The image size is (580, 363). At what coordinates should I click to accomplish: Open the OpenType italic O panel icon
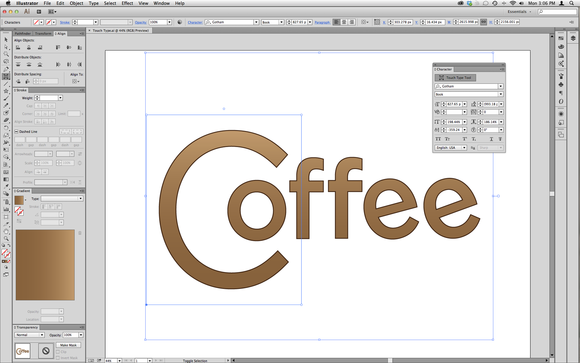click(x=561, y=101)
